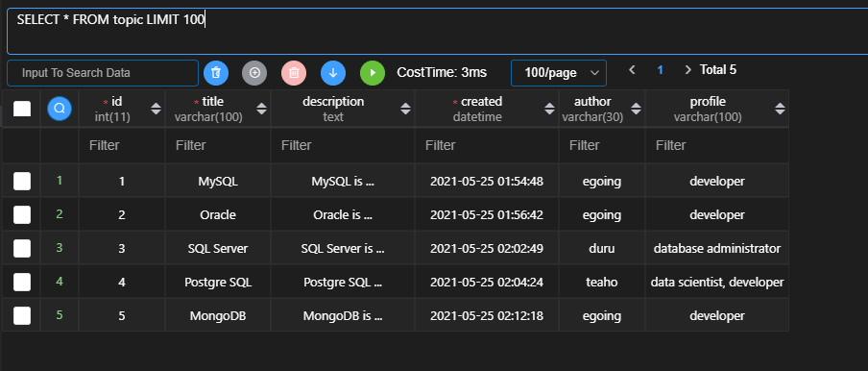This screenshot has height=371, width=868.
Task: Click the 'Postgre SQL ...' description cell
Action: click(343, 283)
